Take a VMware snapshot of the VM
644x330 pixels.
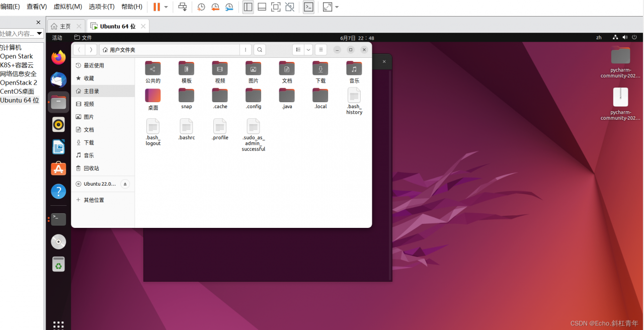[201, 7]
